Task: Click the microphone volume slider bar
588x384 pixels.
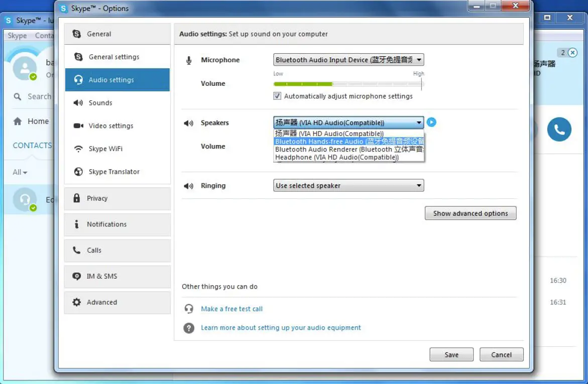Action: 348,84
